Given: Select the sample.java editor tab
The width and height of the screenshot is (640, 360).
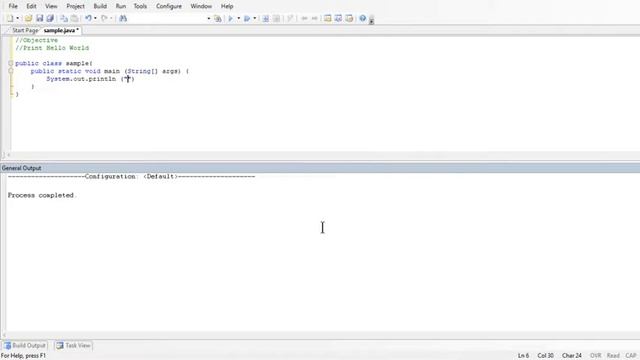Looking at the screenshot, I should coord(61,31).
